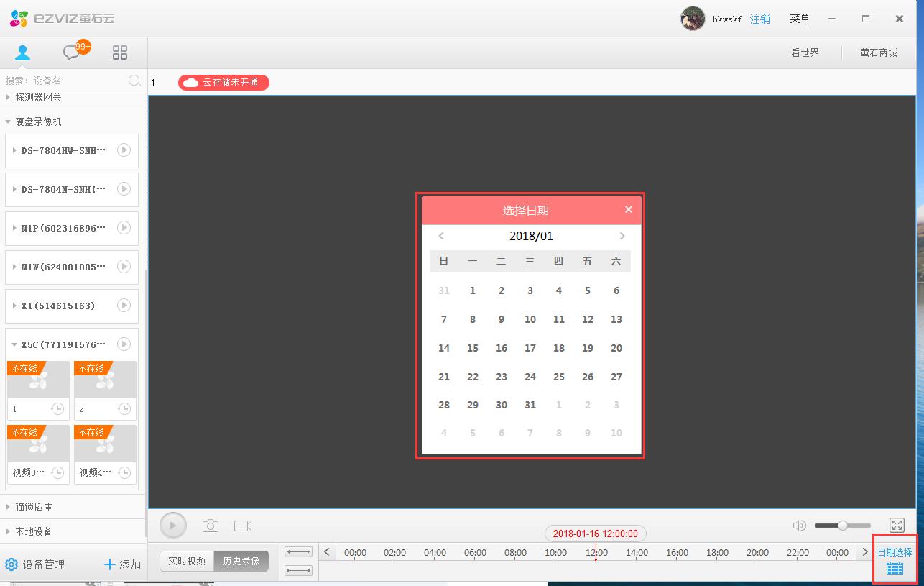Click the video record icon
This screenshot has width=924, height=586.
coord(243,526)
